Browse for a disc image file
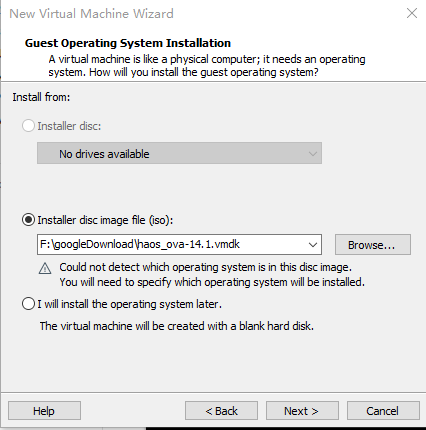 [373, 245]
